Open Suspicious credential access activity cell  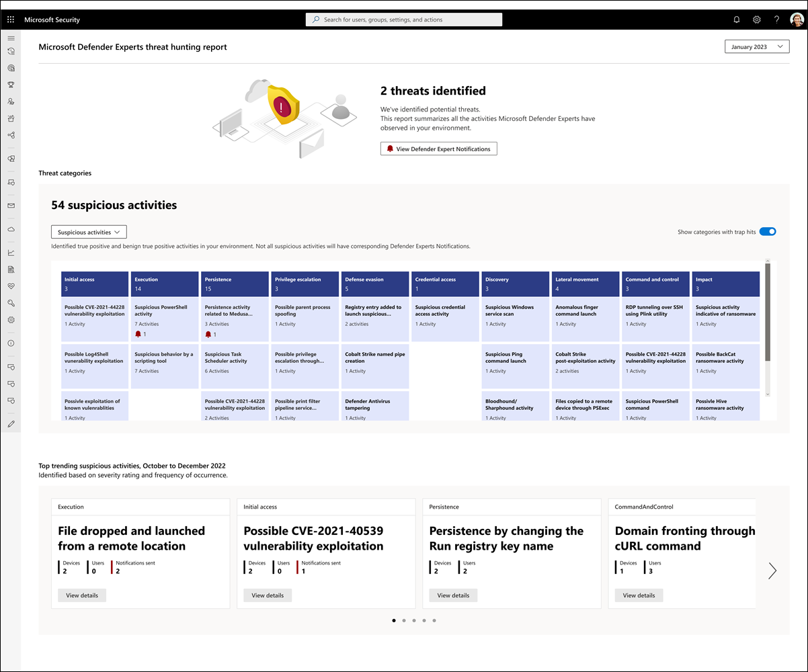(x=445, y=319)
